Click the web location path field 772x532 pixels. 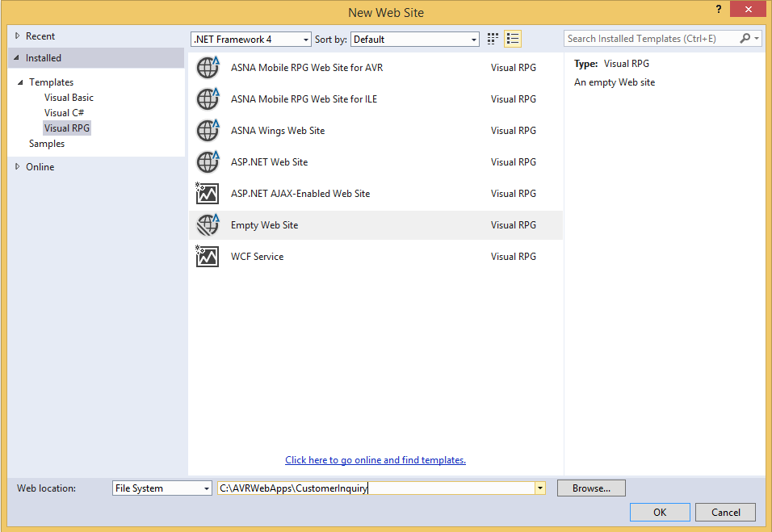coord(376,488)
